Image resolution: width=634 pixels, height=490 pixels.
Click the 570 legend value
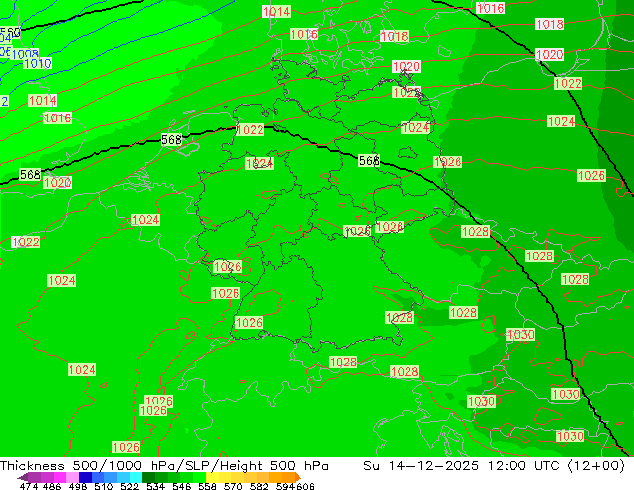coord(233,486)
